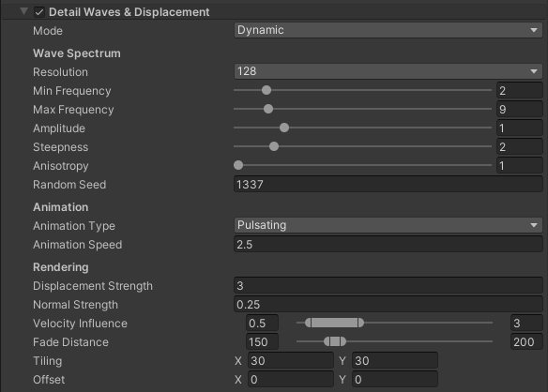Click the Velocity Influence minimum field 0.5

[x=262, y=324]
